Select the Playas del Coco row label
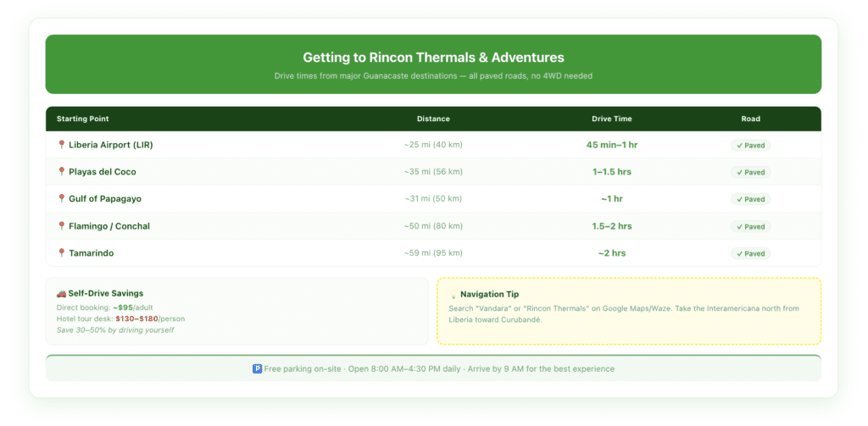 [103, 172]
